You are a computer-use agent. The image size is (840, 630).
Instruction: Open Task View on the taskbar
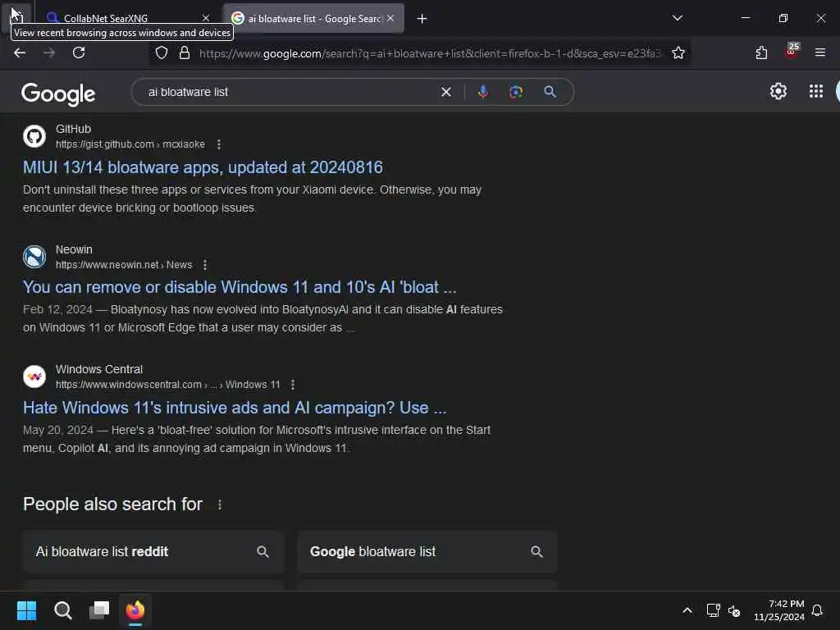[x=99, y=610]
